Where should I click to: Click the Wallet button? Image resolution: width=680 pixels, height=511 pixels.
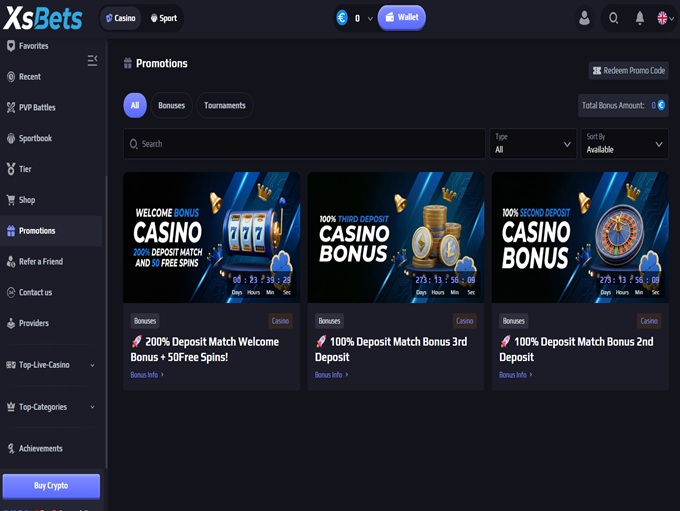tap(402, 17)
